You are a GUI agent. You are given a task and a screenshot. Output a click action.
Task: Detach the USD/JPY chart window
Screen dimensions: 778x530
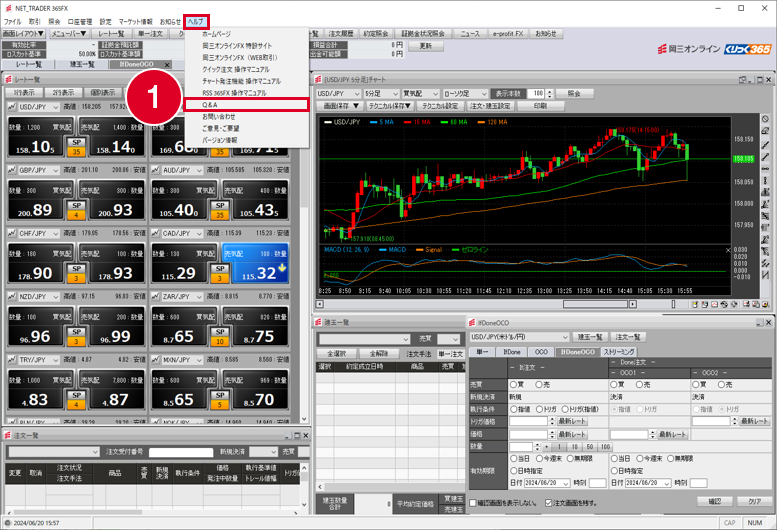(x=743, y=79)
